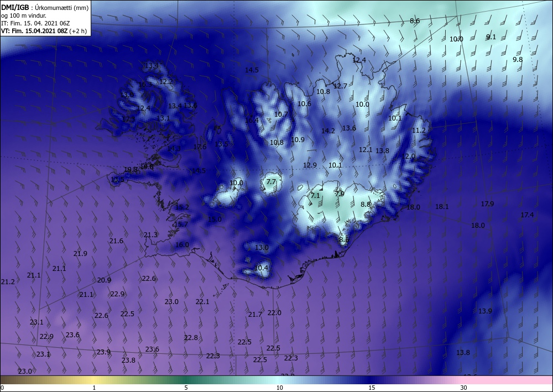Click the 15.0 value on the map
The height and width of the screenshot is (392, 553).
point(215,219)
